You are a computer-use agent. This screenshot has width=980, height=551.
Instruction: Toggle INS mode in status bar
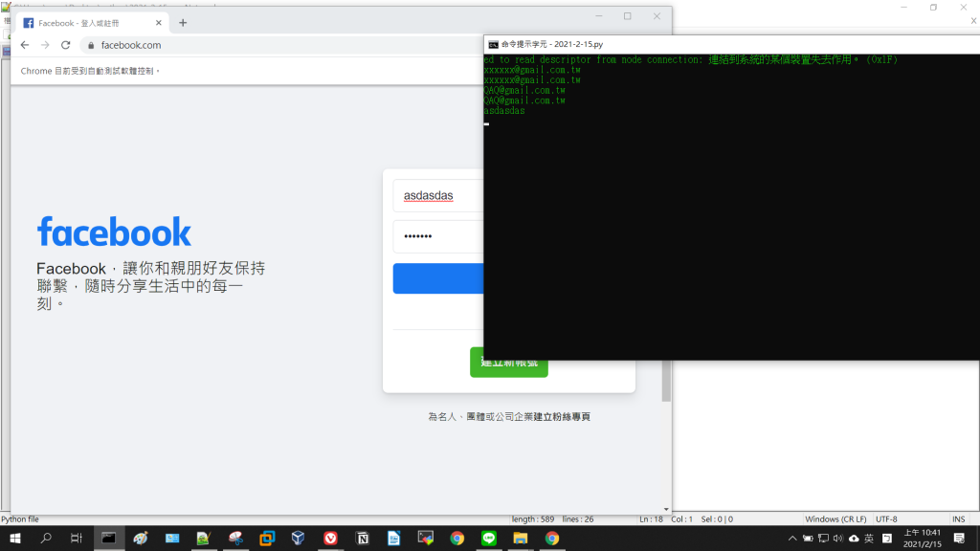[x=958, y=519]
